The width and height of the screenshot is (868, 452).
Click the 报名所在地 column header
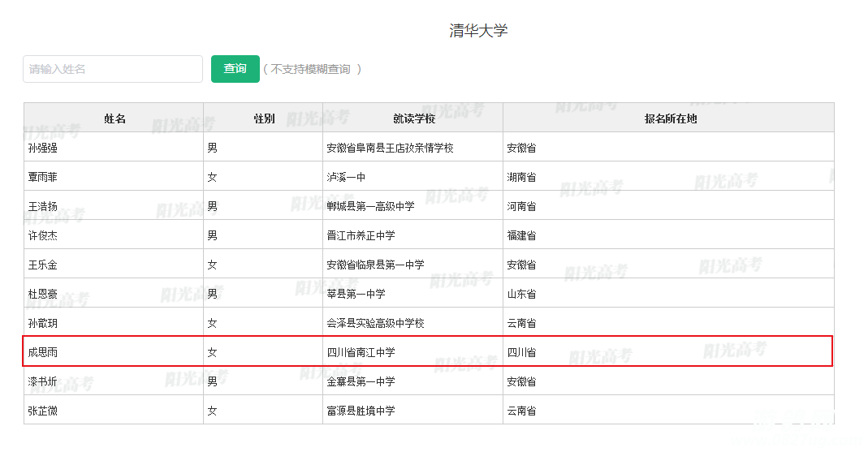(x=671, y=118)
